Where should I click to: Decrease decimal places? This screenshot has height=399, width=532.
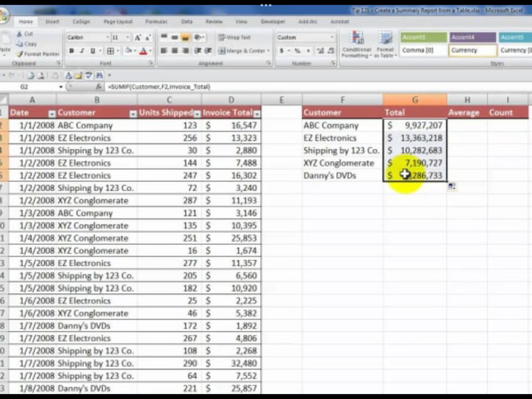point(330,51)
